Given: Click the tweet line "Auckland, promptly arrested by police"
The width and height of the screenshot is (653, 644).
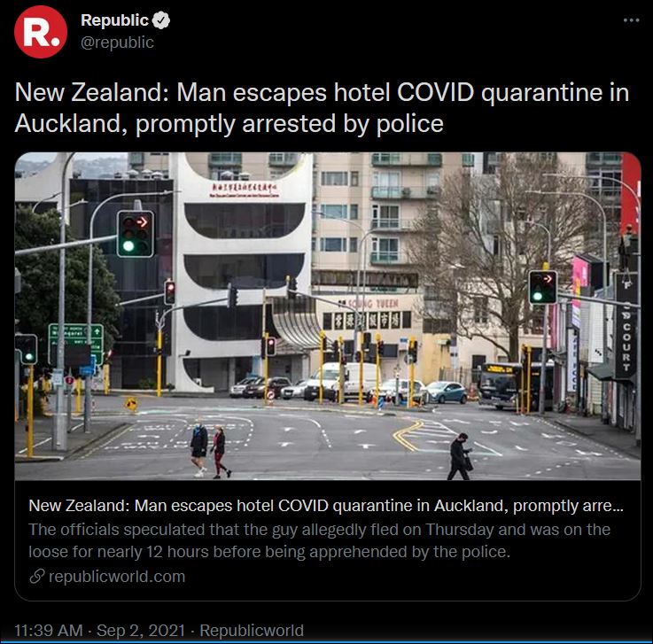Looking at the screenshot, I should pyautogui.click(x=229, y=124).
